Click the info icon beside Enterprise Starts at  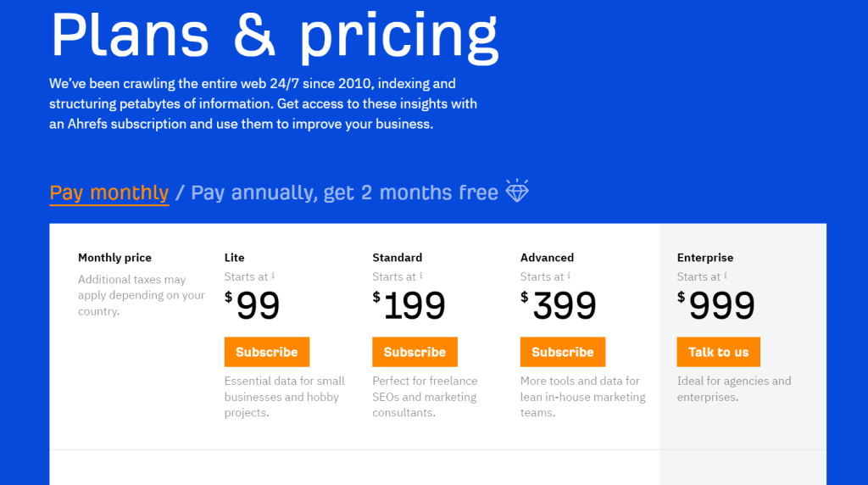726,276
